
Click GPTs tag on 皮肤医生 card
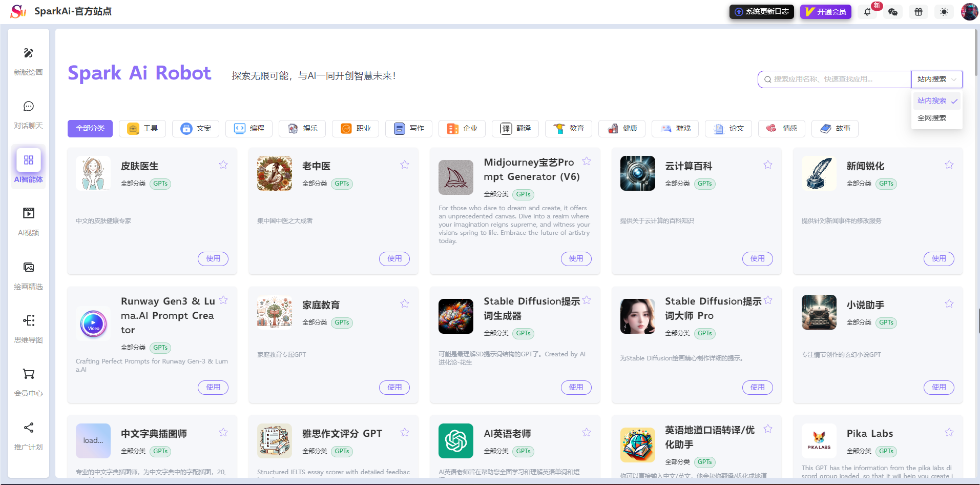point(160,184)
